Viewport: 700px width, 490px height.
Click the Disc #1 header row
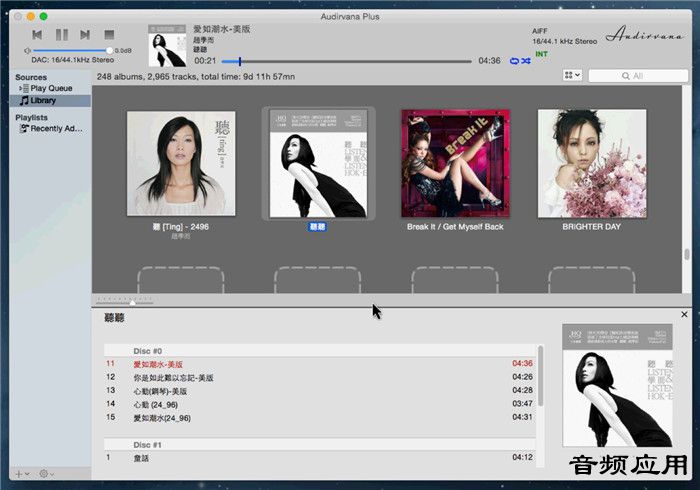[x=320, y=445]
